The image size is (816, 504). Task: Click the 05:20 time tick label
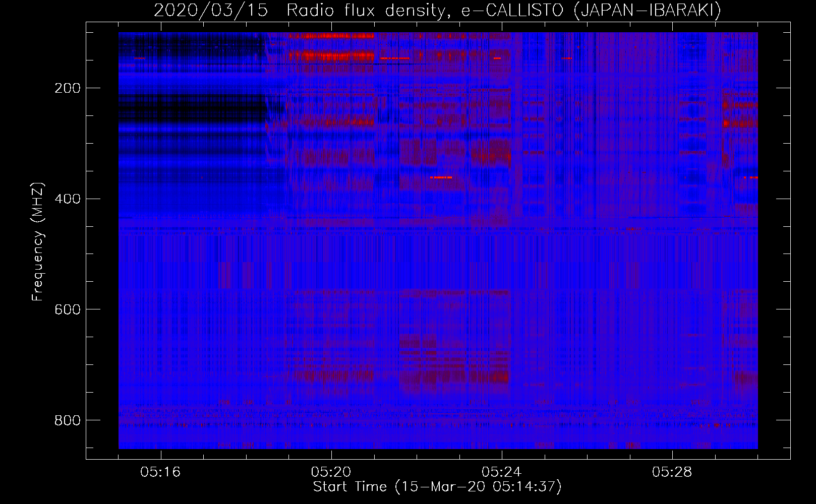[331, 472]
